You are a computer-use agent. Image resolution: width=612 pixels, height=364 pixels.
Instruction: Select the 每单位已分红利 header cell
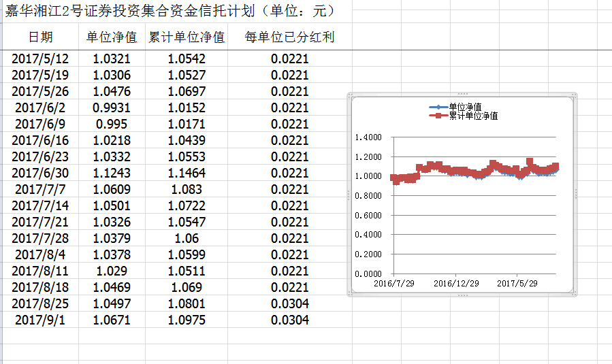click(x=289, y=37)
